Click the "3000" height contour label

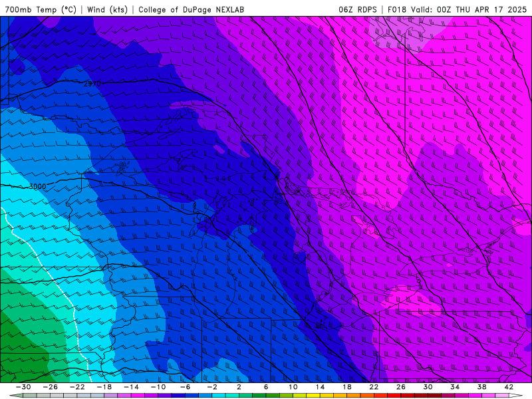pos(37,186)
